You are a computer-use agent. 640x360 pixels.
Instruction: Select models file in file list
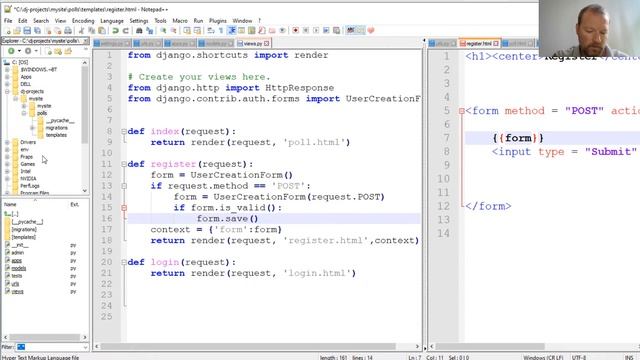[18, 268]
